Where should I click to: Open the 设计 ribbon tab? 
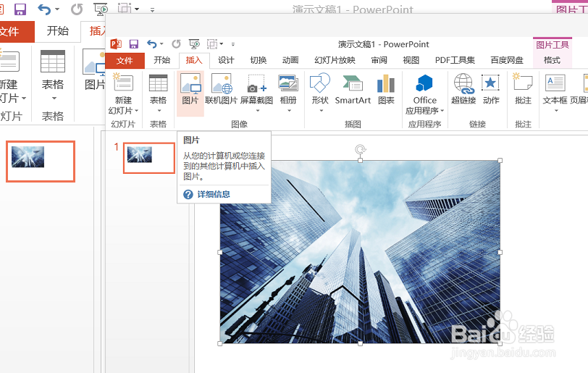tap(226, 60)
